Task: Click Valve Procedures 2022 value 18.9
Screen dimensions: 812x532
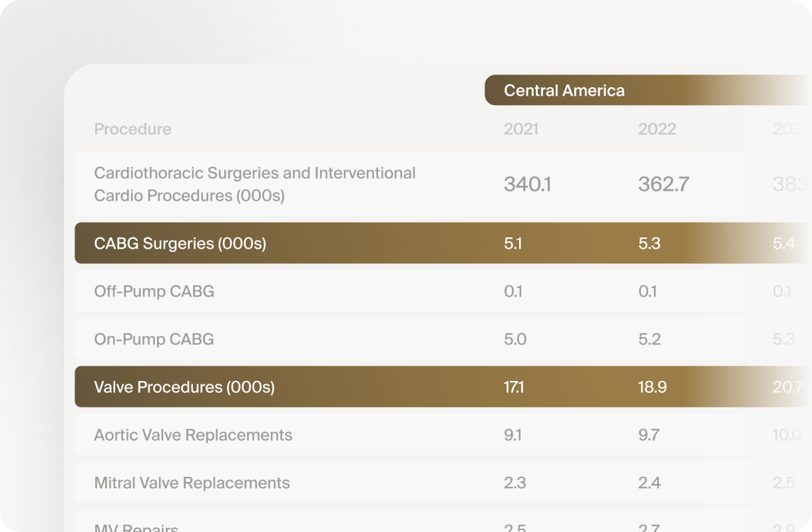Action: coord(652,387)
